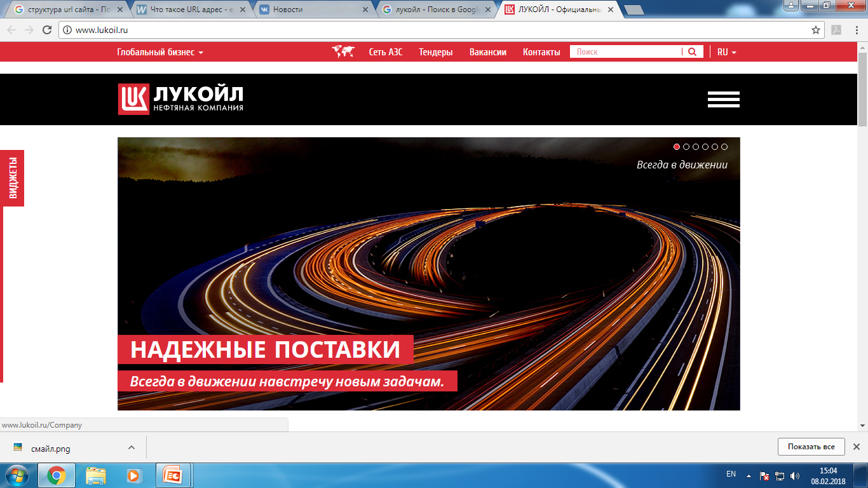Click the Всегда в движении навстречу caption
The width and height of the screenshot is (868, 488).
coord(287,381)
